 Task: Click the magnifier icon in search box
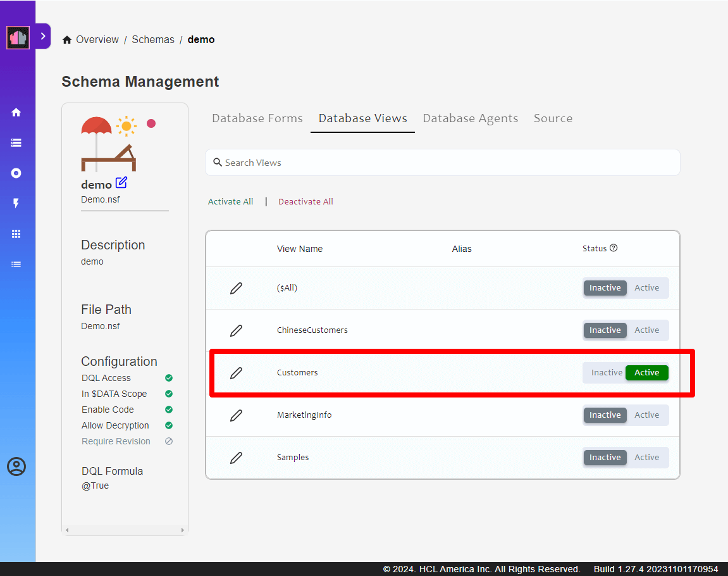point(218,162)
